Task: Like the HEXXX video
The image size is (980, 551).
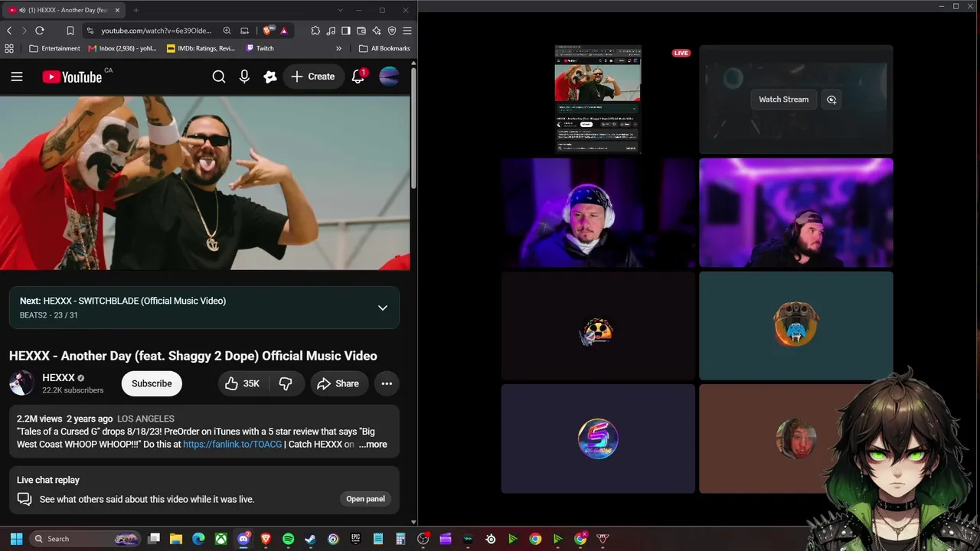Action: click(x=243, y=383)
